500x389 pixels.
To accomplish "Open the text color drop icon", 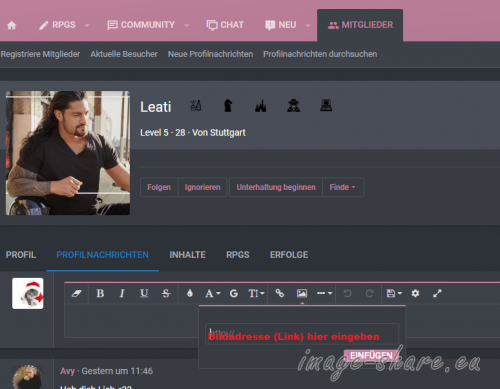I will click(x=190, y=293).
